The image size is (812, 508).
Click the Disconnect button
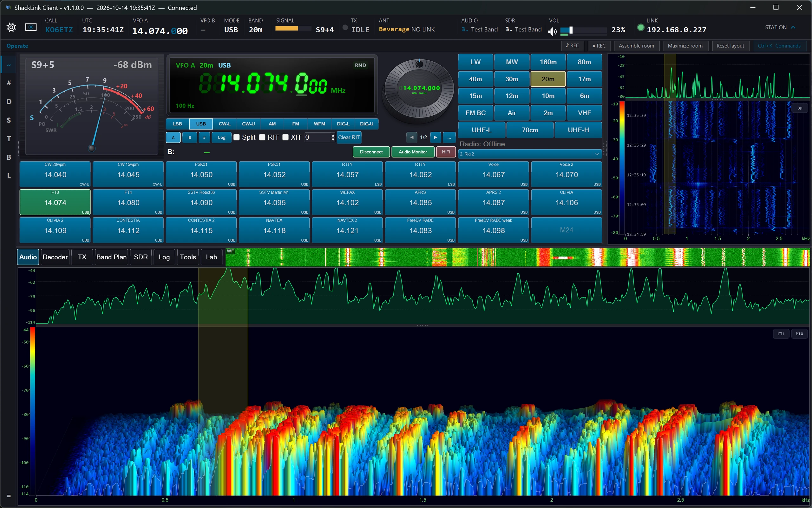click(371, 152)
